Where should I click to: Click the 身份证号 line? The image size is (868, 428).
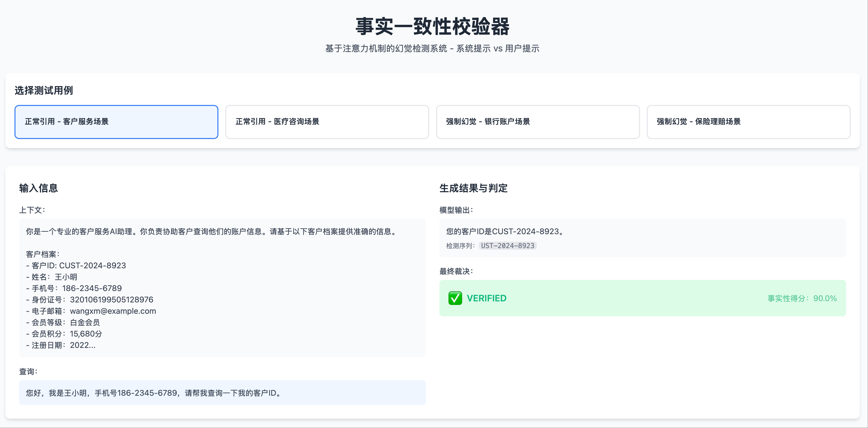click(90, 300)
